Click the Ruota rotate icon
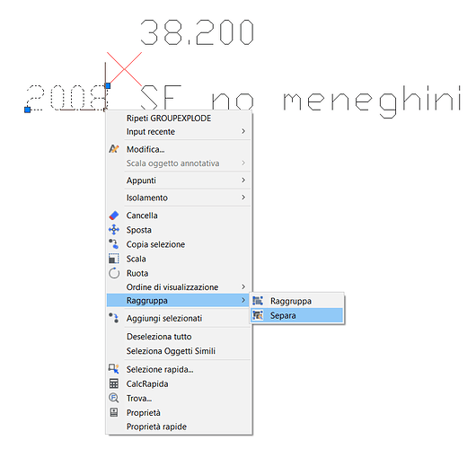The image size is (476, 449). [x=114, y=273]
